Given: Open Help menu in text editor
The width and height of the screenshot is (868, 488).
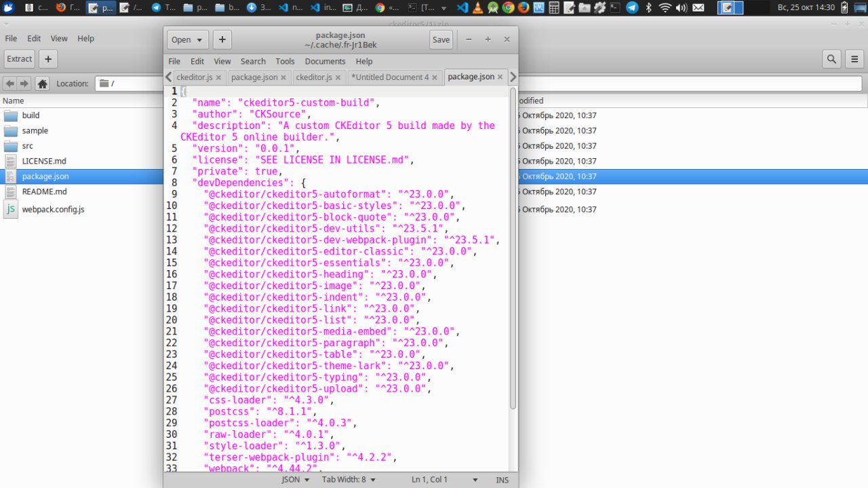Looking at the screenshot, I should click(364, 61).
